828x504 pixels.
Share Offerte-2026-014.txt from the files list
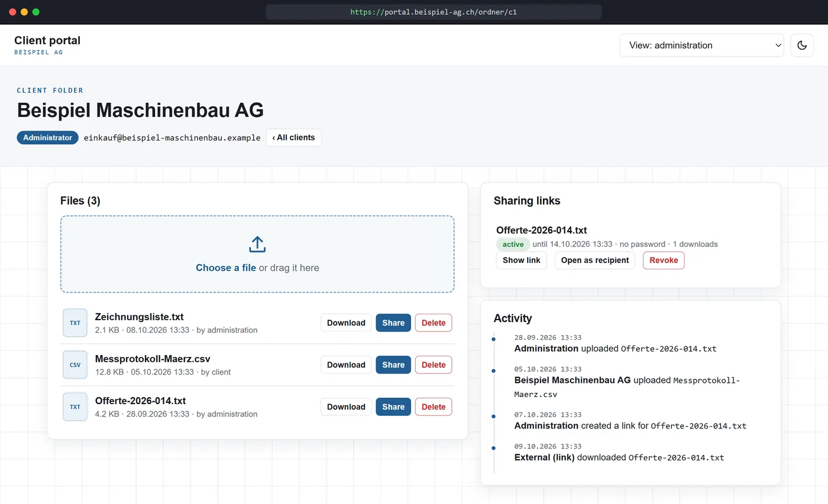[393, 407]
